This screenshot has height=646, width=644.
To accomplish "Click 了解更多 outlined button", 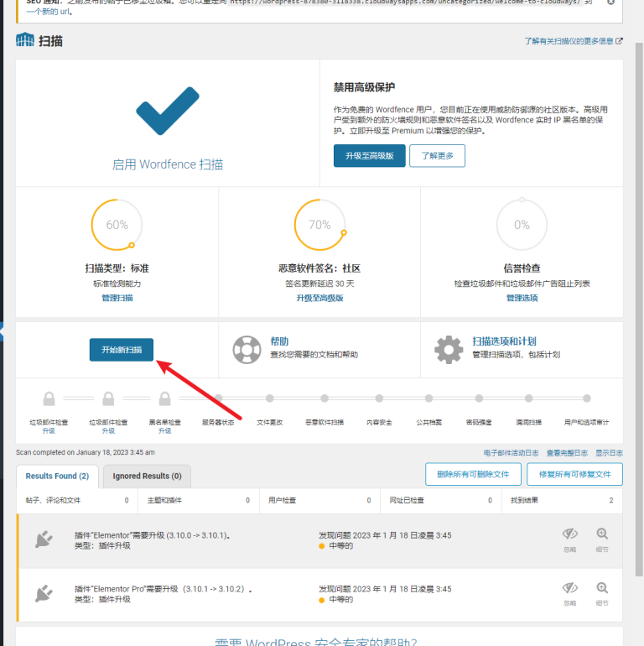I will click(437, 156).
